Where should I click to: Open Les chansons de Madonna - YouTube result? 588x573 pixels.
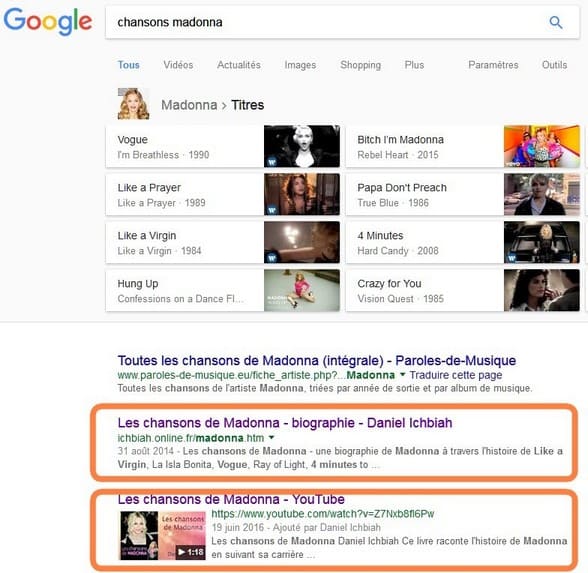point(231,499)
